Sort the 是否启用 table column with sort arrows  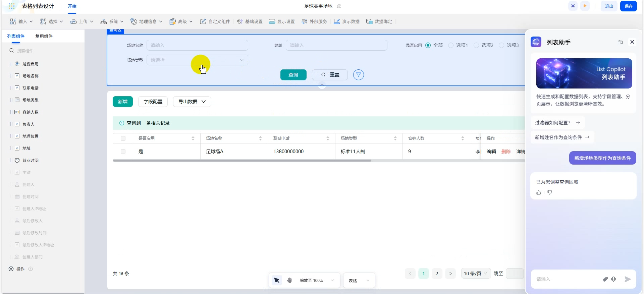[x=193, y=138]
